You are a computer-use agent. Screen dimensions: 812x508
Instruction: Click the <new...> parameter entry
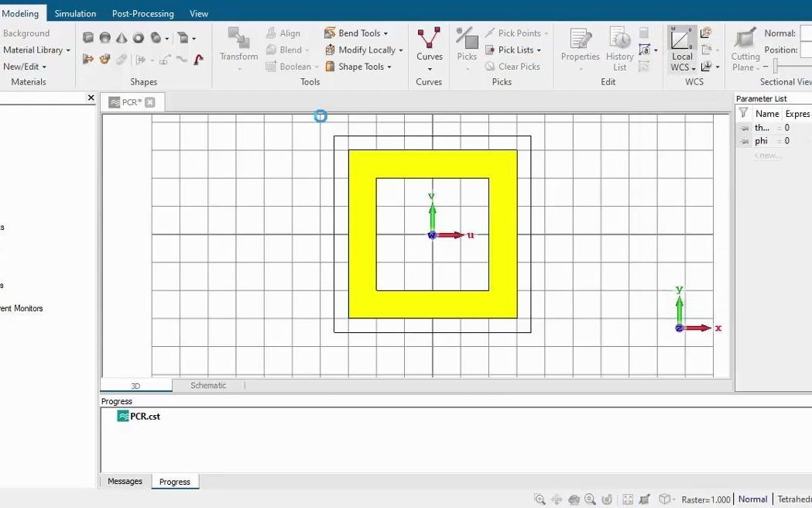click(767, 156)
